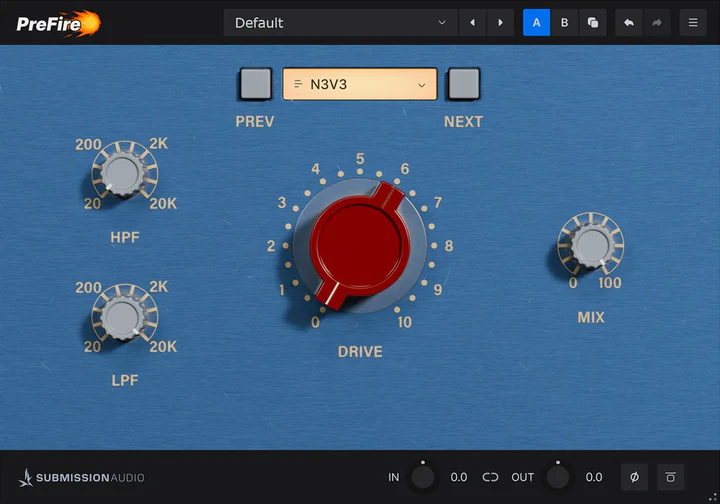Click the OUT gain knob
The width and height of the screenshot is (720, 504).
tap(557, 477)
